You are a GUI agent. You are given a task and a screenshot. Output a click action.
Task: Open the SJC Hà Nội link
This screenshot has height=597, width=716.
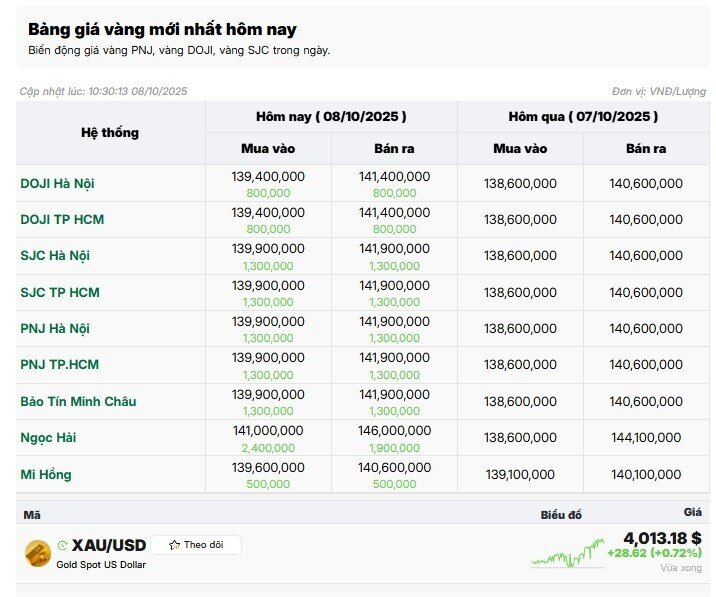pos(55,256)
